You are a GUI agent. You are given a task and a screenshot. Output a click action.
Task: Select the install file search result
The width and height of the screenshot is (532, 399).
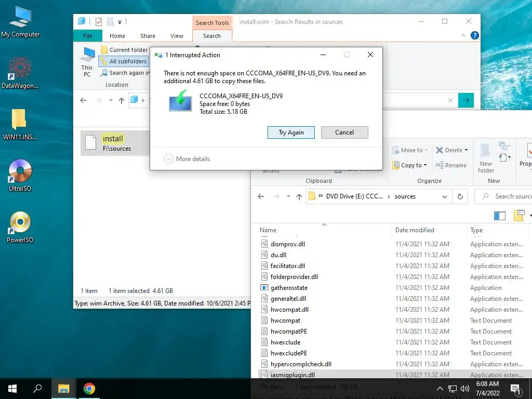[x=115, y=143]
